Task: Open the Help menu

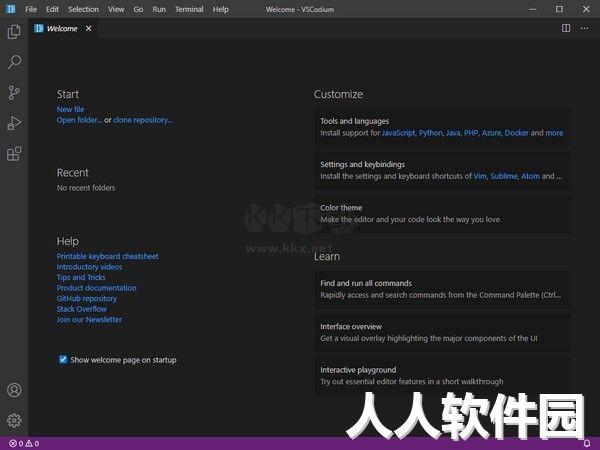Action: 220,9
